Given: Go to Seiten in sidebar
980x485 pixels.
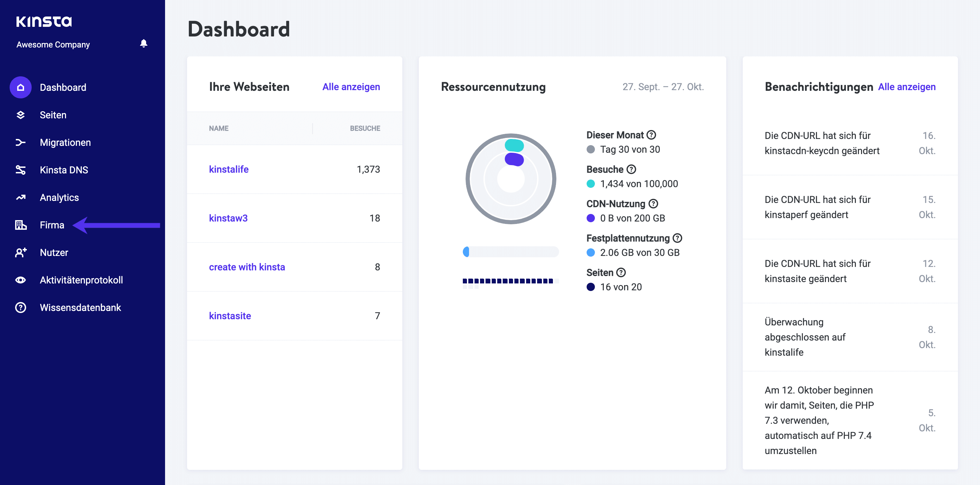Looking at the screenshot, I should [53, 115].
